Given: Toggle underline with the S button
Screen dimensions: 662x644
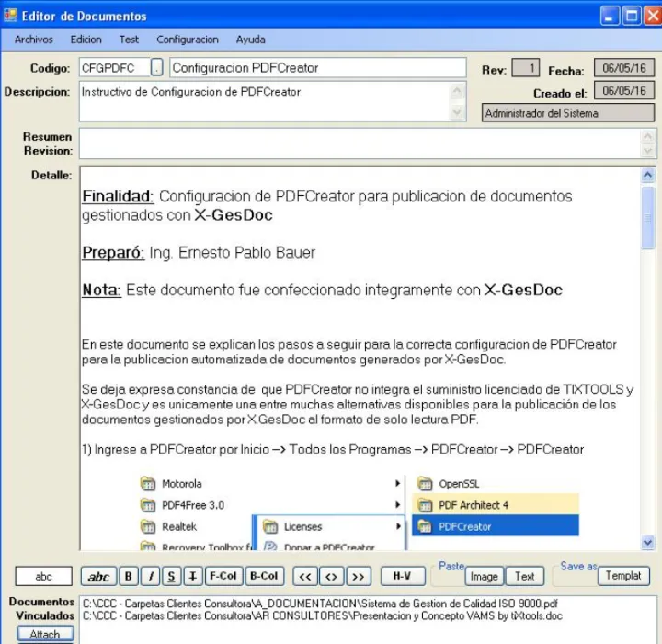Looking at the screenshot, I should click(170, 577).
